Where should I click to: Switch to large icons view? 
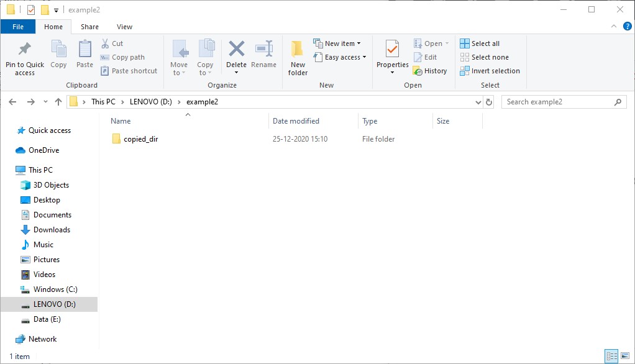(x=626, y=356)
